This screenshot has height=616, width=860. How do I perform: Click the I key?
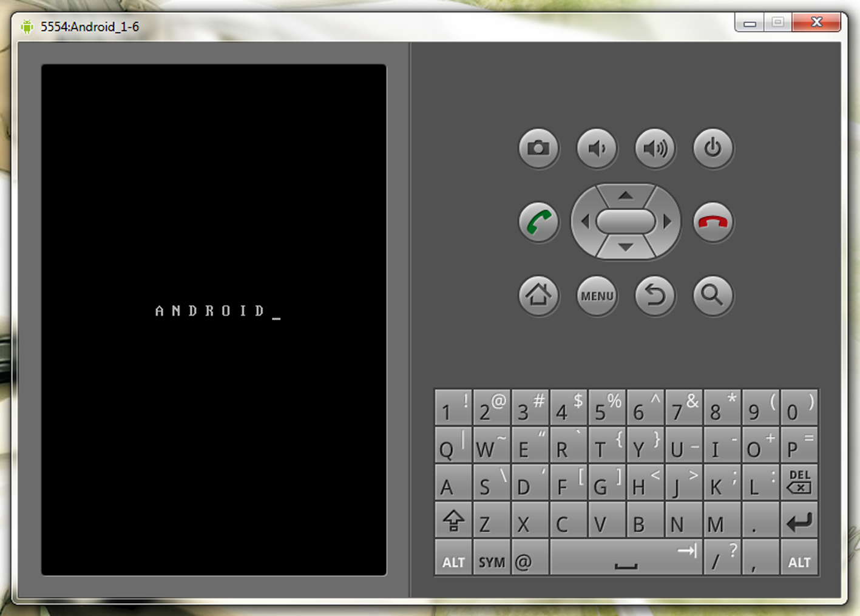(x=722, y=445)
